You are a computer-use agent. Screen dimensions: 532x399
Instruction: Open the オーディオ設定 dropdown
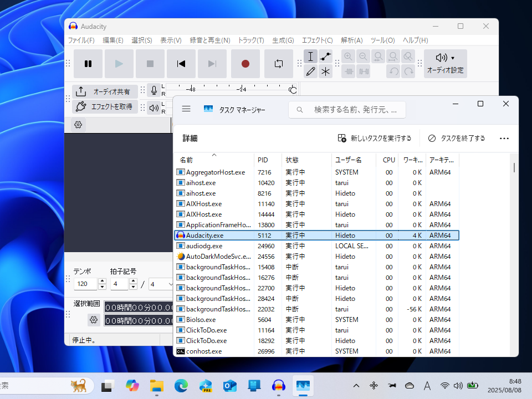[x=447, y=64]
